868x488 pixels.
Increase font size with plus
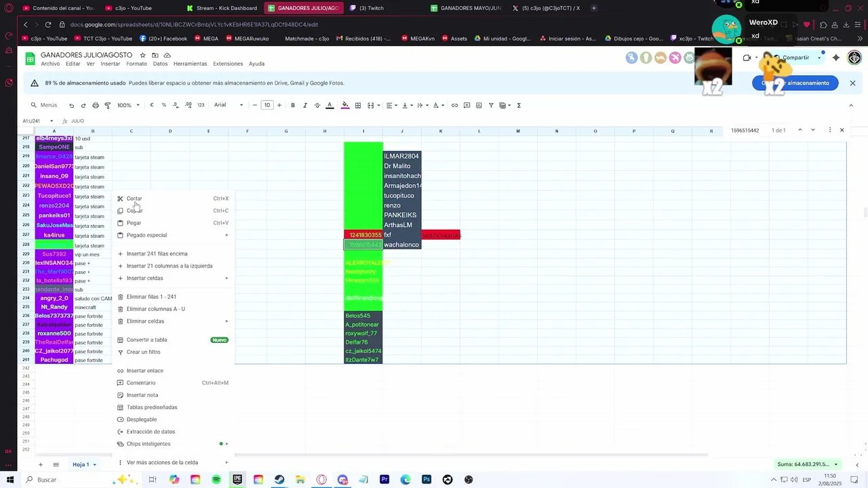[x=279, y=105]
